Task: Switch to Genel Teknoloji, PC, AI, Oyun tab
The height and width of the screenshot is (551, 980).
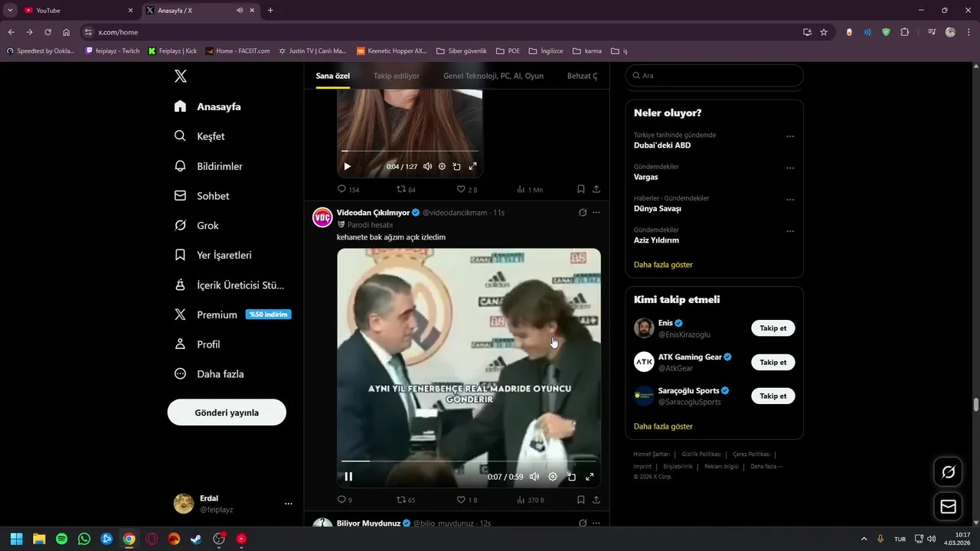Action: point(493,76)
